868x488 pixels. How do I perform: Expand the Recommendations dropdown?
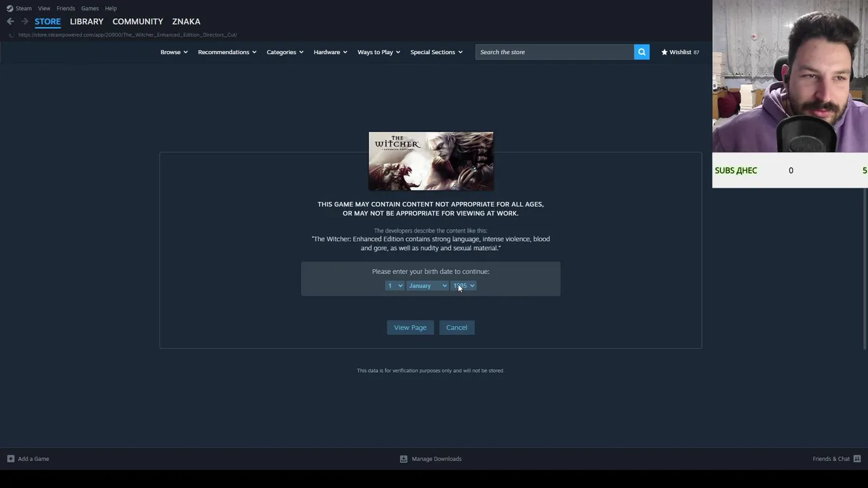[x=227, y=52]
